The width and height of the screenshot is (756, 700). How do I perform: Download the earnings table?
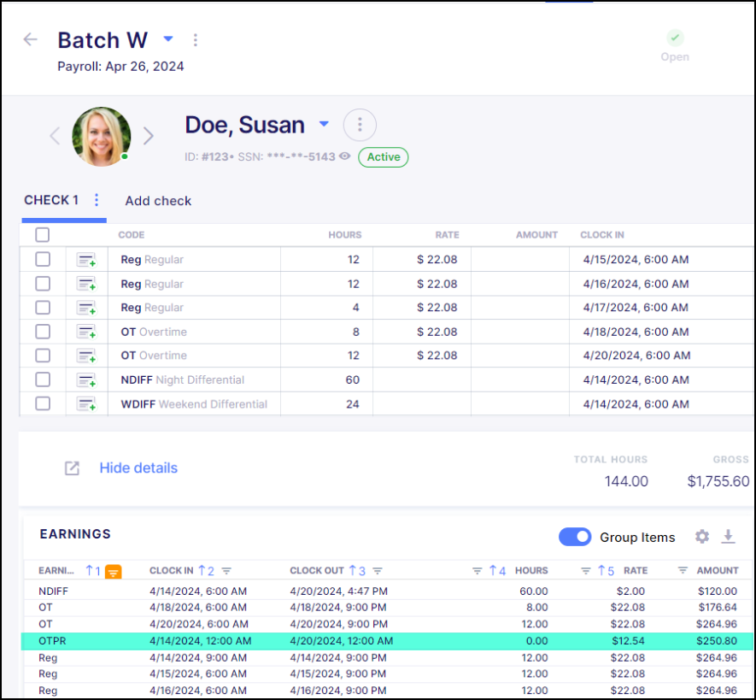tap(728, 537)
